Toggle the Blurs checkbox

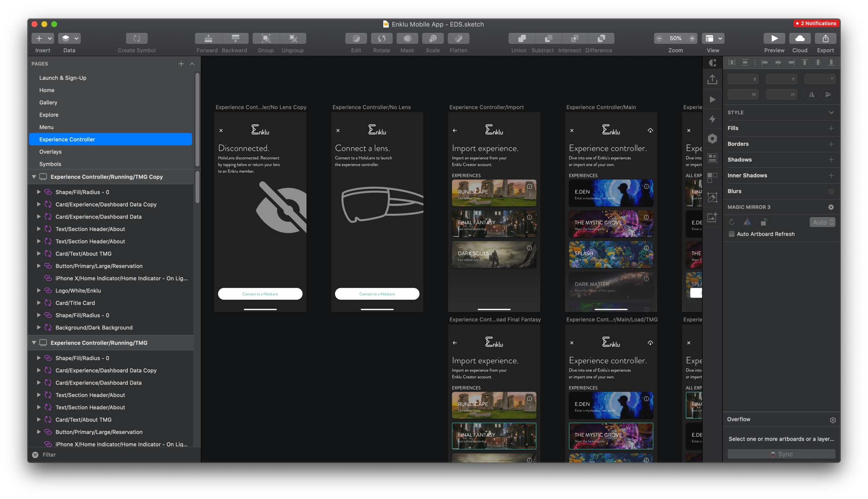(831, 191)
